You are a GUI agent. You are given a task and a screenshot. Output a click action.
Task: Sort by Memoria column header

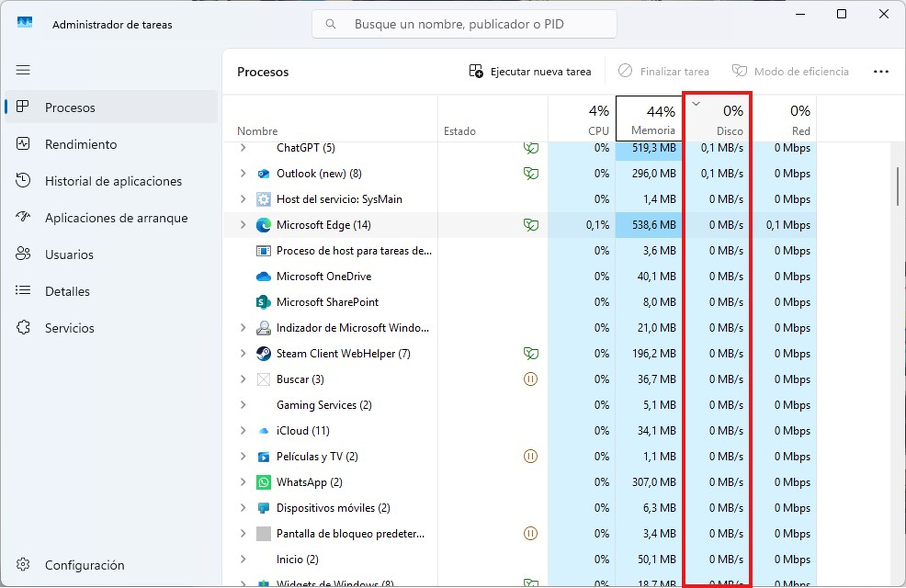(x=649, y=118)
